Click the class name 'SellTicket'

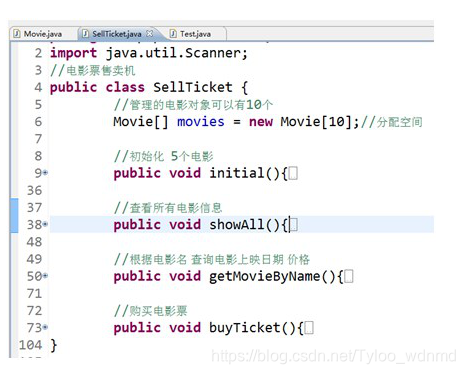pos(193,87)
